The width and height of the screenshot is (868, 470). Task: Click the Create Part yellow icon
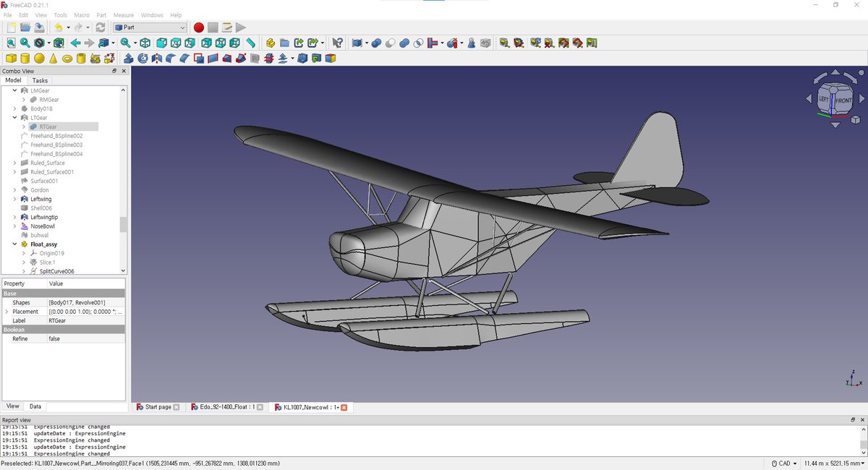pyautogui.click(x=271, y=43)
